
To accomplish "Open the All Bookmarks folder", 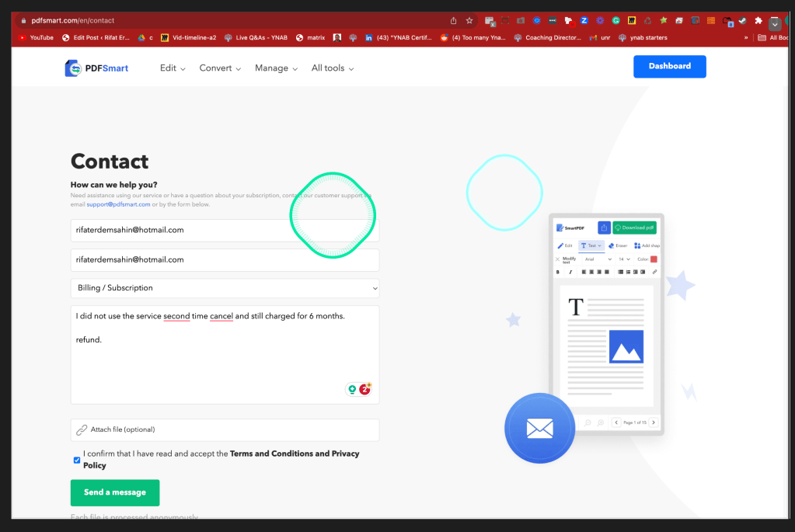I will point(772,37).
